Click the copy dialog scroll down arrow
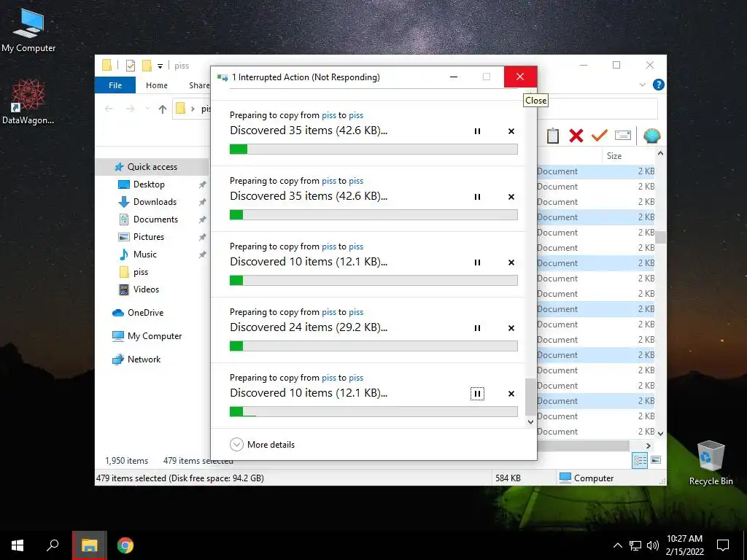The height and width of the screenshot is (560, 747). (531, 422)
